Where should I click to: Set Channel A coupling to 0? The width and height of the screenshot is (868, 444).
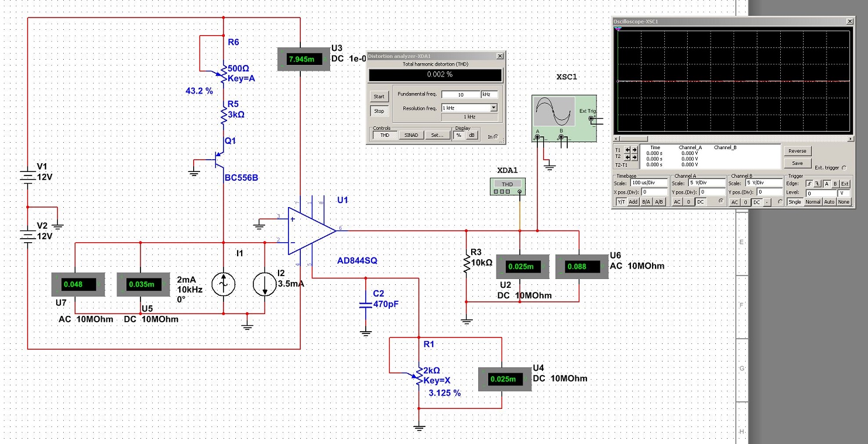tap(689, 202)
